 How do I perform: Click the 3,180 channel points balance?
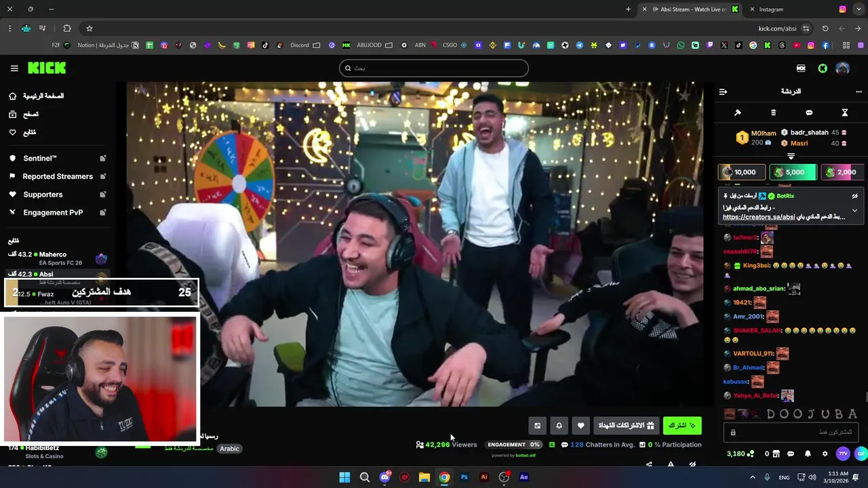pos(740,453)
